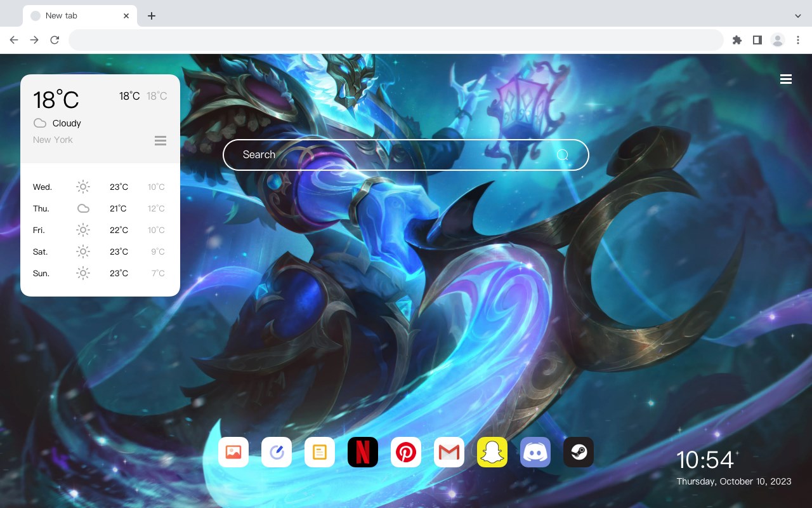
Task: Open the Snapchat shortcut
Action: click(492, 452)
